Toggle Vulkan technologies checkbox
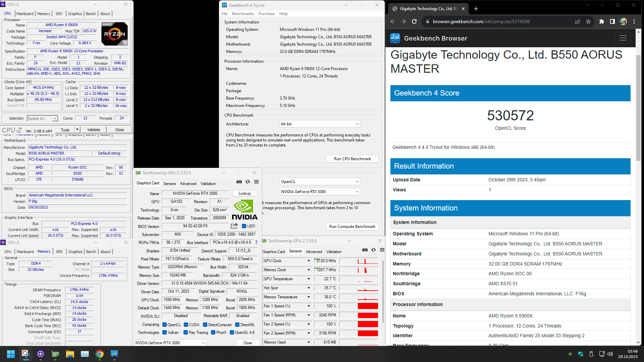 coord(164,333)
